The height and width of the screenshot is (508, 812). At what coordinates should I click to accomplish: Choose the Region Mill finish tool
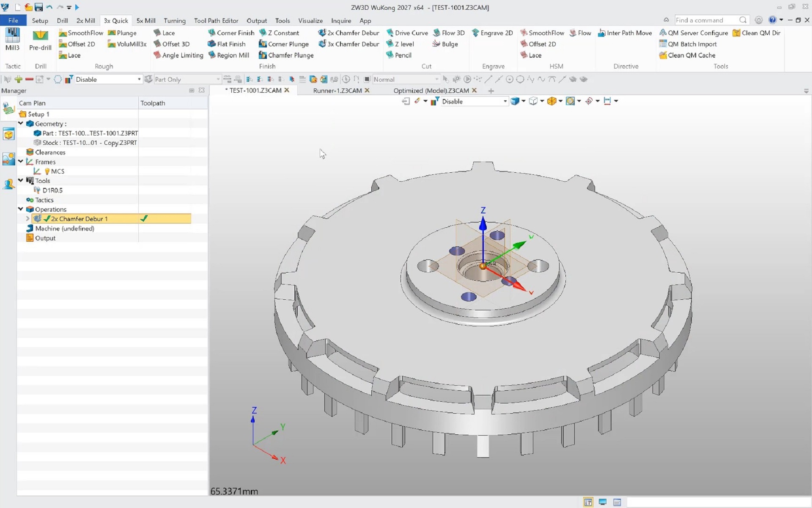pos(229,55)
